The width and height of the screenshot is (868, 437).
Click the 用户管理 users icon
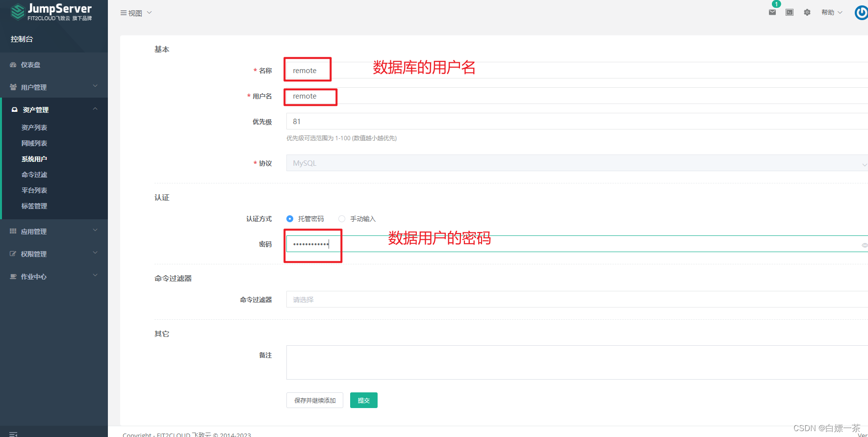pos(13,87)
